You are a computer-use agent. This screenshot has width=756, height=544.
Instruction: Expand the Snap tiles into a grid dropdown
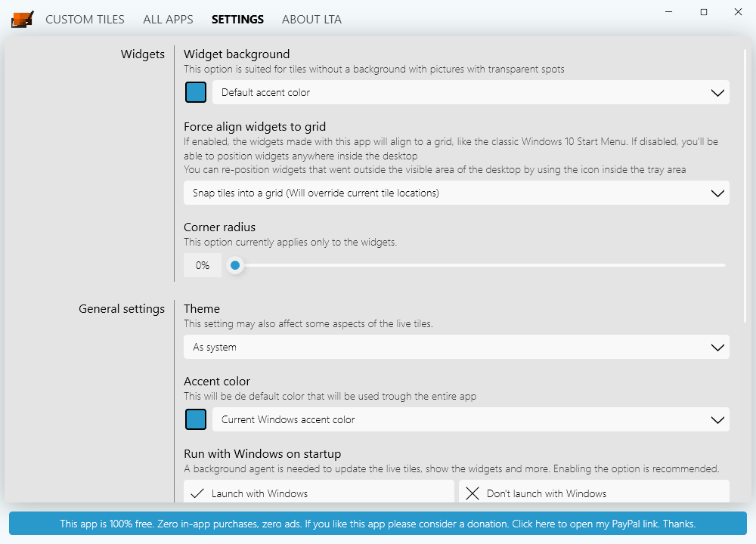(456, 193)
